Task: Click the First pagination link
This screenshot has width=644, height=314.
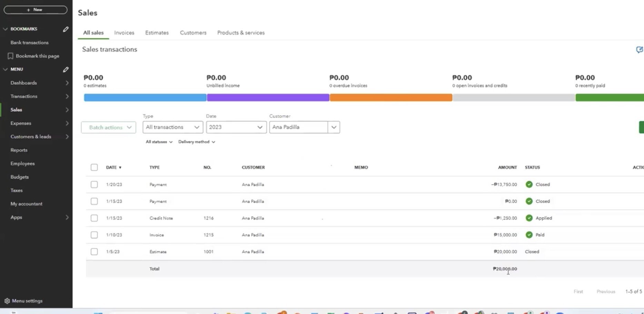Action: point(578,292)
